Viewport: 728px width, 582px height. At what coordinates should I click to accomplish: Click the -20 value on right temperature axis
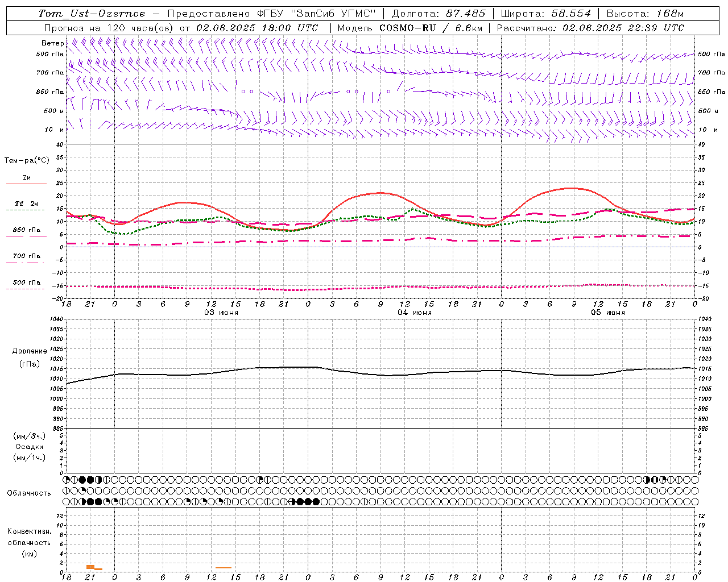702,298
